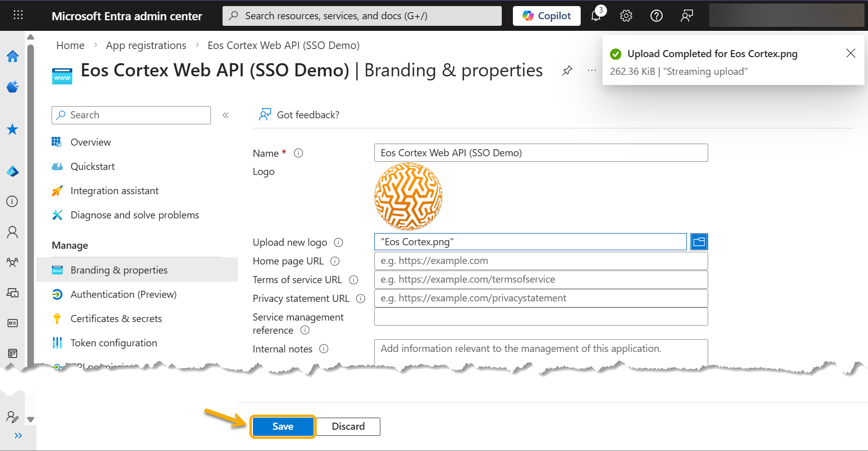The image size is (868, 451).
Task: Show info tooltip next to Name
Action: [298, 153]
